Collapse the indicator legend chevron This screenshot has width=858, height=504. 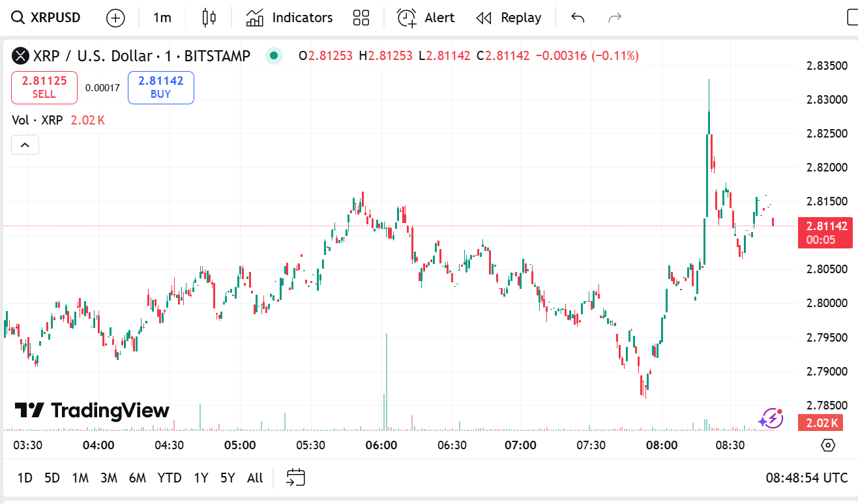coord(25,145)
